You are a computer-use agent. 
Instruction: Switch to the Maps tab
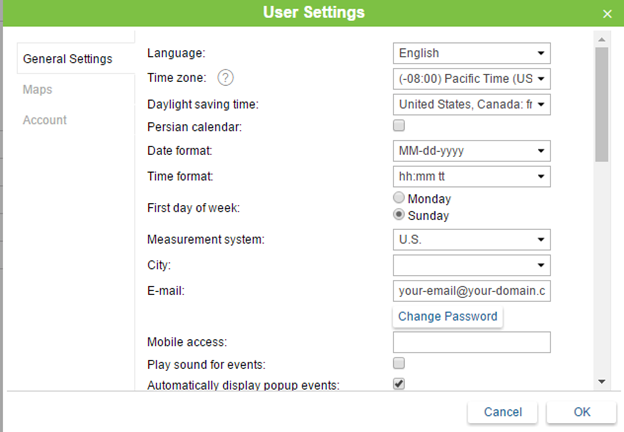[38, 89]
